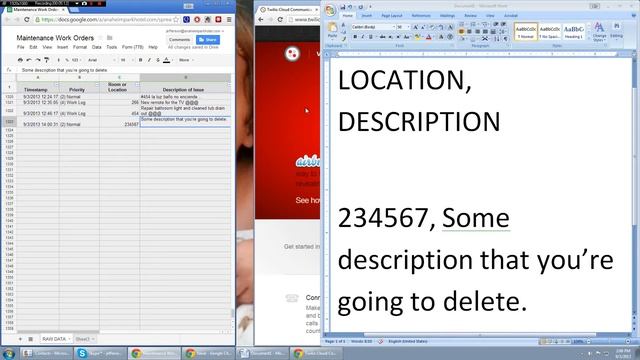The width and height of the screenshot is (640, 360).
Task: Click Comments button in Google Sheets
Action: [x=180, y=40]
